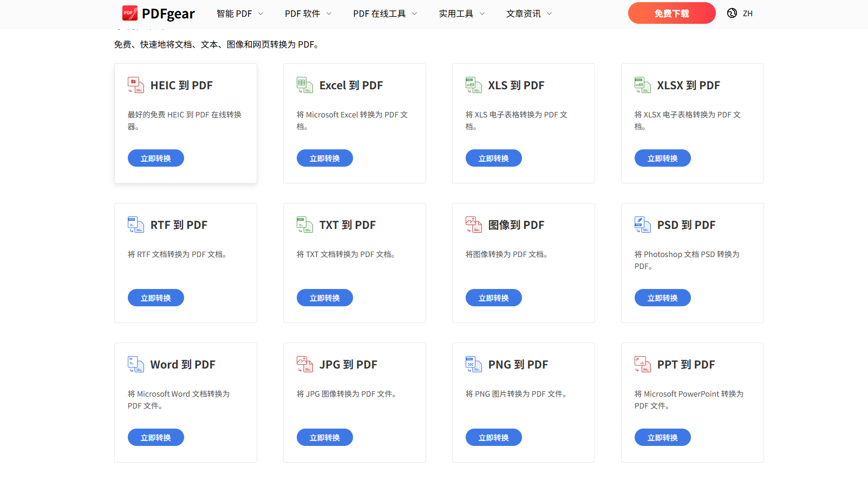
Task: Open the PPT 到 PDF title link
Action: pos(686,365)
